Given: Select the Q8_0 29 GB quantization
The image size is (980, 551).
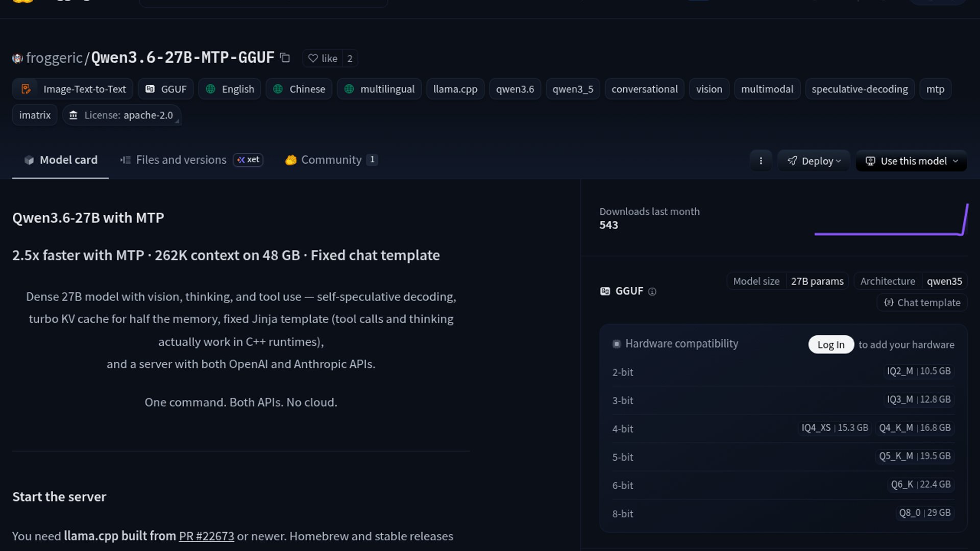Looking at the screenshot, I should 925,513.
